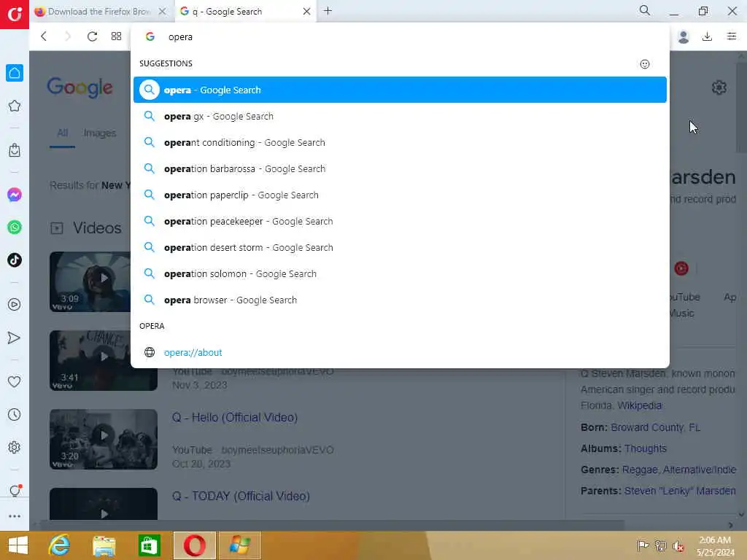Open the Q - Hello (Official Video) link

pos(235,418)
